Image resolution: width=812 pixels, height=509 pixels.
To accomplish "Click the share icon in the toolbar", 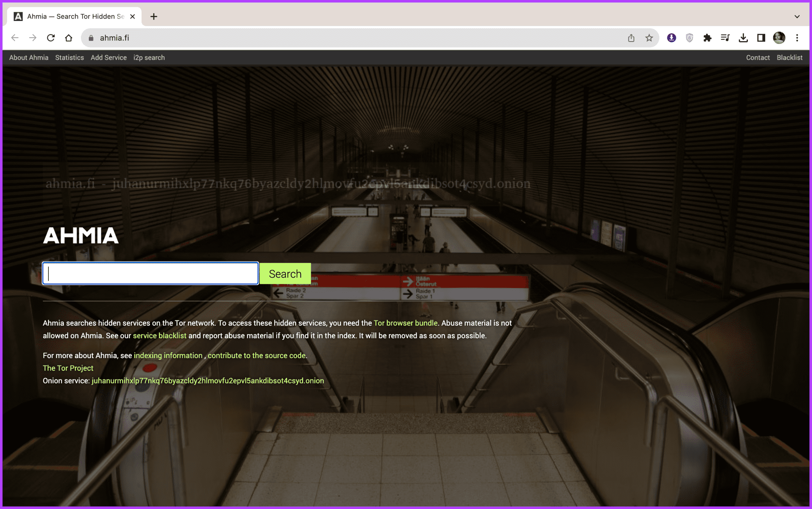I will (631, 38).
